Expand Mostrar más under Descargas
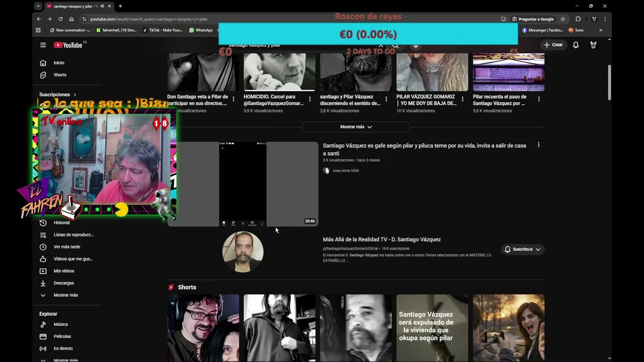Viewport: 644px width, 362px height. (x=65, y=295)
